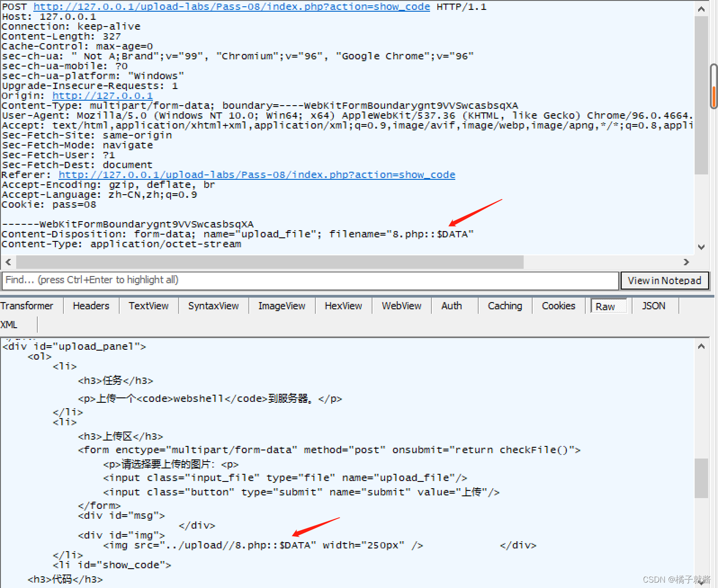Click the Accept-Language: zh-CN line

pos(99,195)
